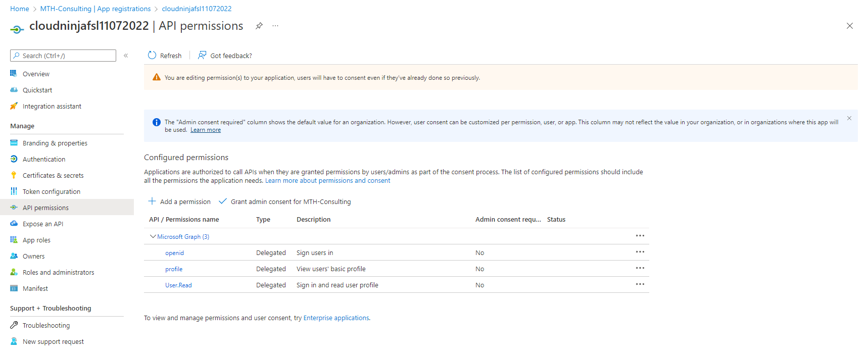Open the ellipsis menu beside the page title
This screenshot has width=868, height=356.
[275, 26]
